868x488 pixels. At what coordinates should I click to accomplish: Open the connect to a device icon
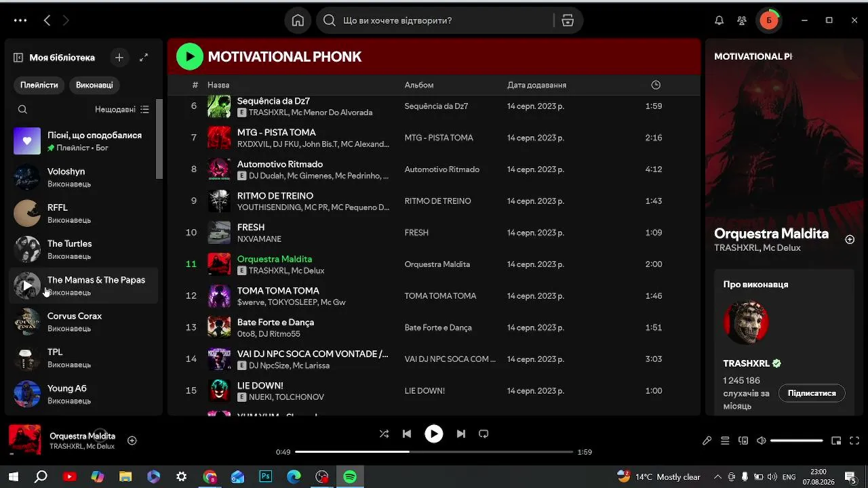[743, 441]
